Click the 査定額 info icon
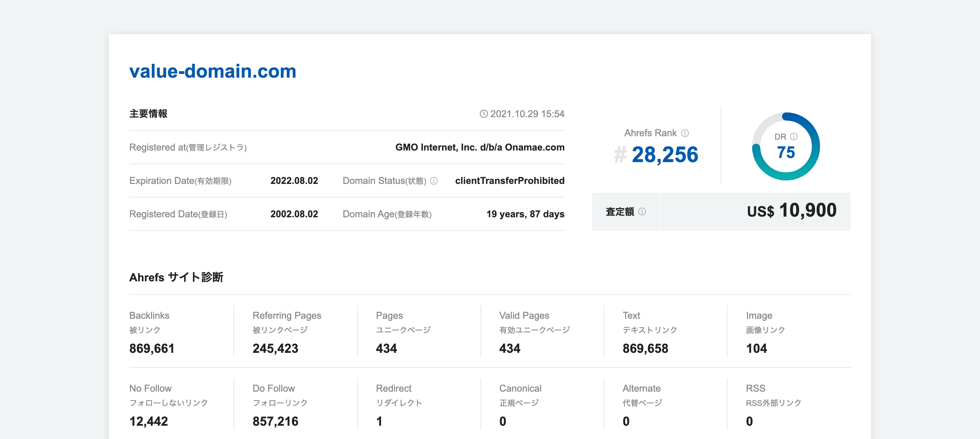Viewport: 980px width, 439px height. tap(642, 211)
